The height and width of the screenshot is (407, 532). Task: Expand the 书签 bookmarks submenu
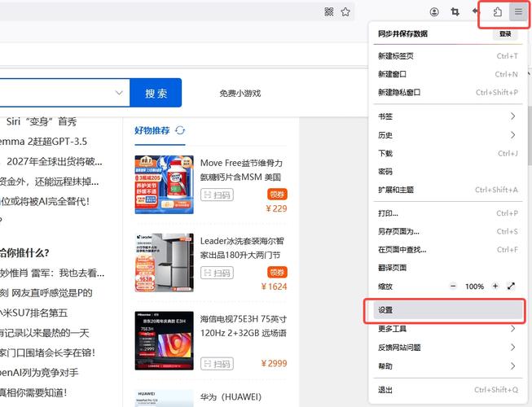512,116
